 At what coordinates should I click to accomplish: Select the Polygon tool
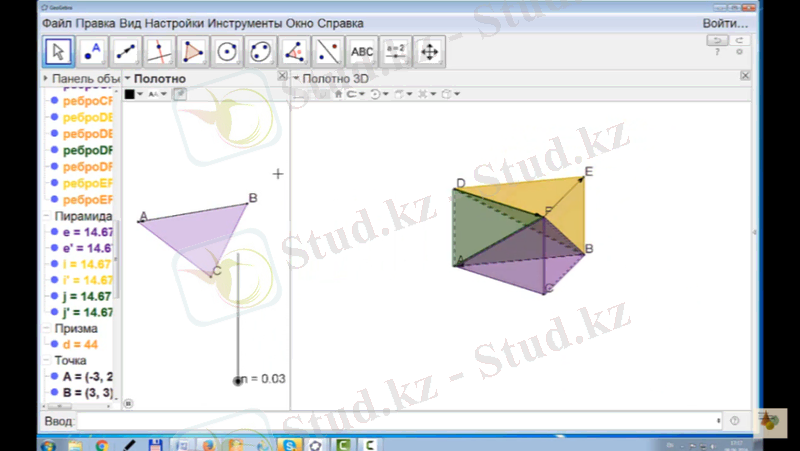[194, 51]
